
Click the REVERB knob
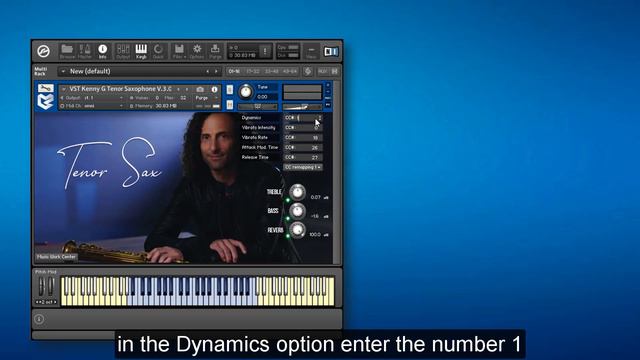(x=297, y=230)
